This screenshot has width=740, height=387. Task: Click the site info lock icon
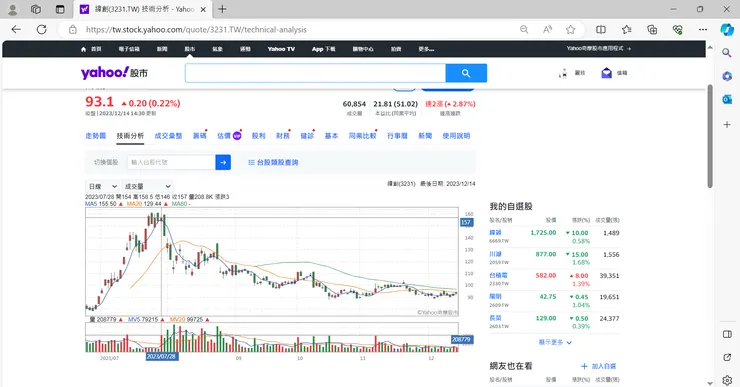73,29
